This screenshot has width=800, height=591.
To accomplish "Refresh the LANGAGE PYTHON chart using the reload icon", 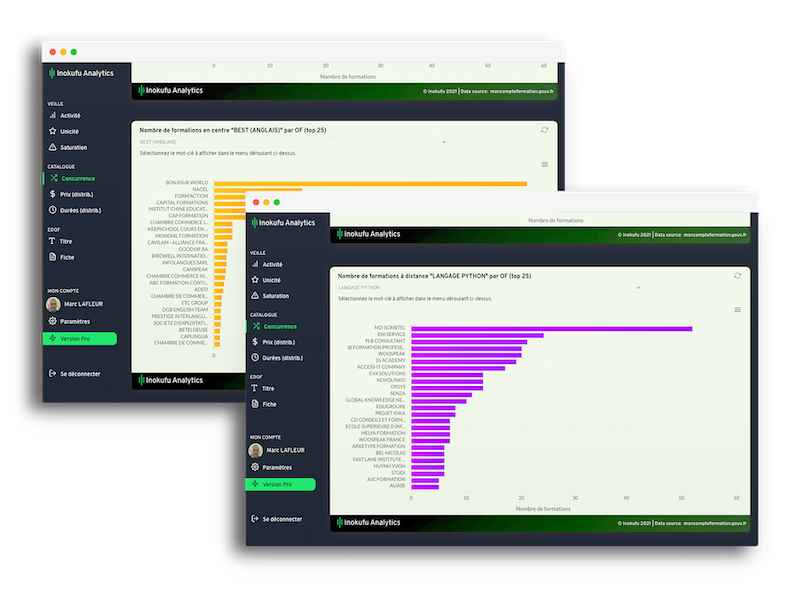I will pyautogui.click(x=737, y=275).
